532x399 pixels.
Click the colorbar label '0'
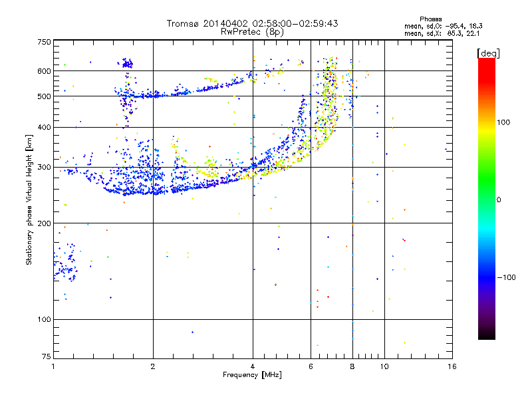click(x=499, y=200)
